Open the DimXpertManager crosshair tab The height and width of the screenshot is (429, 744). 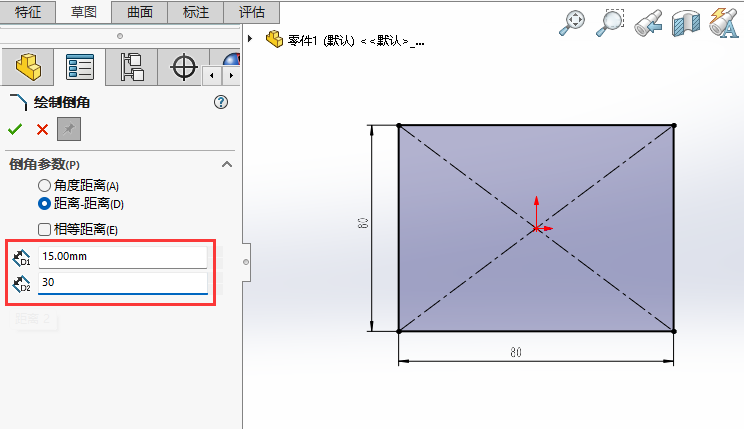[183, 67]
